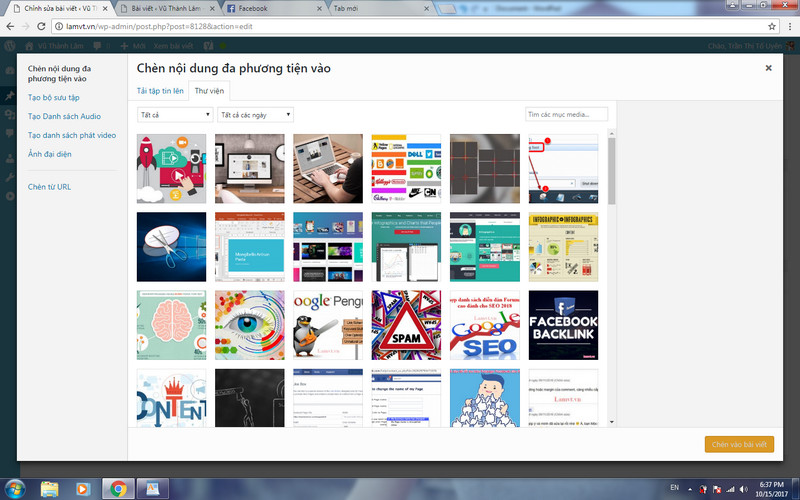
Task: Select the colorful eye thumbnail
Action: point(250,325)
